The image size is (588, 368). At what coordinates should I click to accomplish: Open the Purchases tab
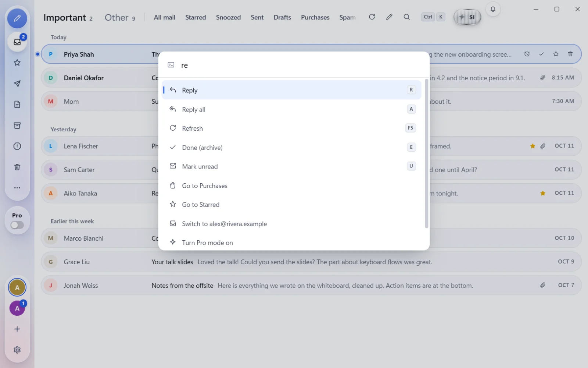315,17
